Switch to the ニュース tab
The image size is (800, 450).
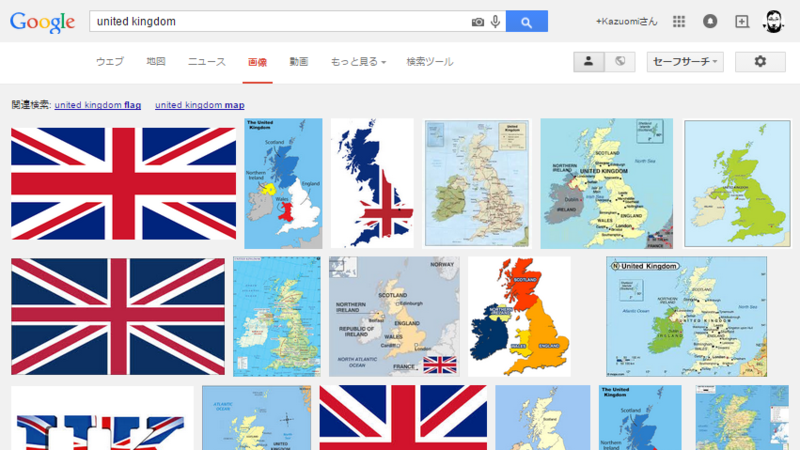pos(207,62)
